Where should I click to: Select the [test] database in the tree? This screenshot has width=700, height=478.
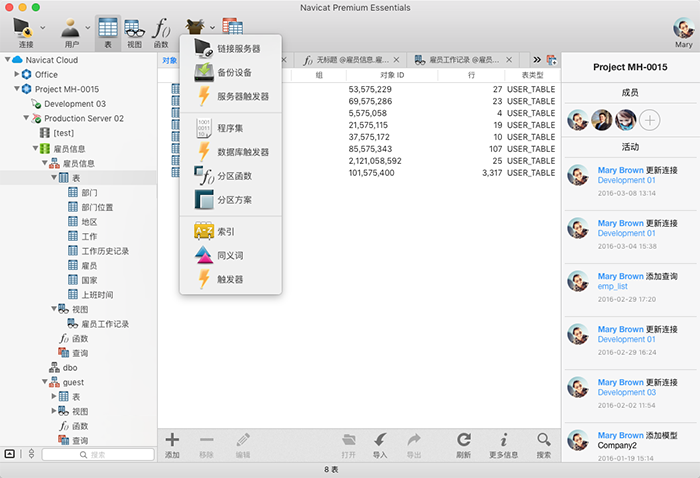click(63, 133)
